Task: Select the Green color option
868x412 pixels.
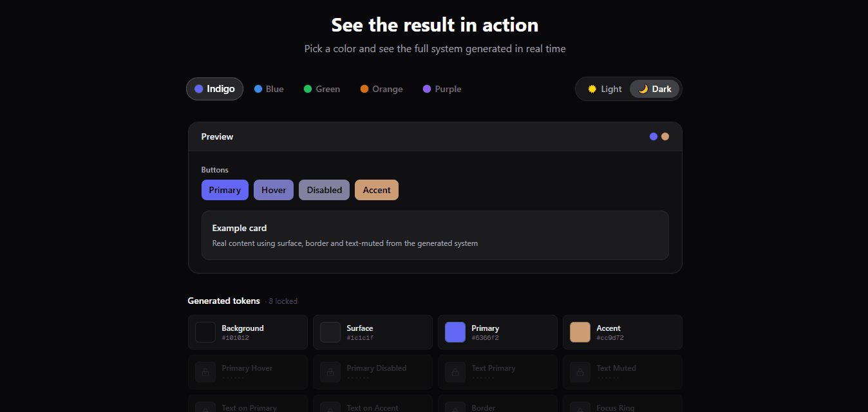Action: [321, 88]
